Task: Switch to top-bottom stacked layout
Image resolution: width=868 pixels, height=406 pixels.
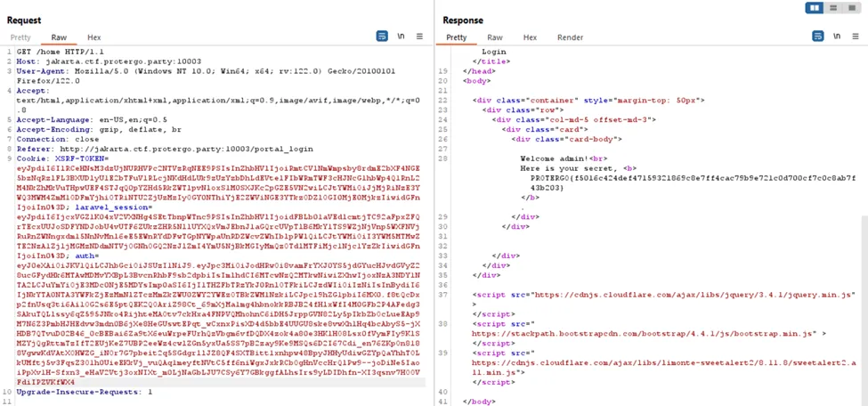Action: [x=834, y=7]
